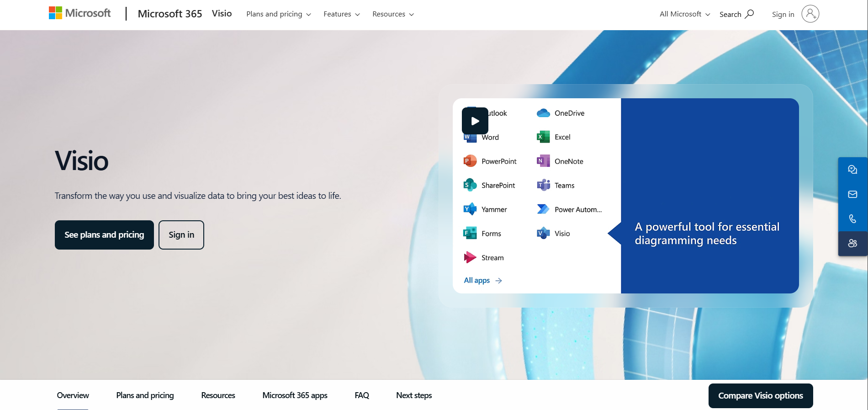Click Sign in text in top bar
The height and width of the screenshot is (410, 868).
coord(783,14)
